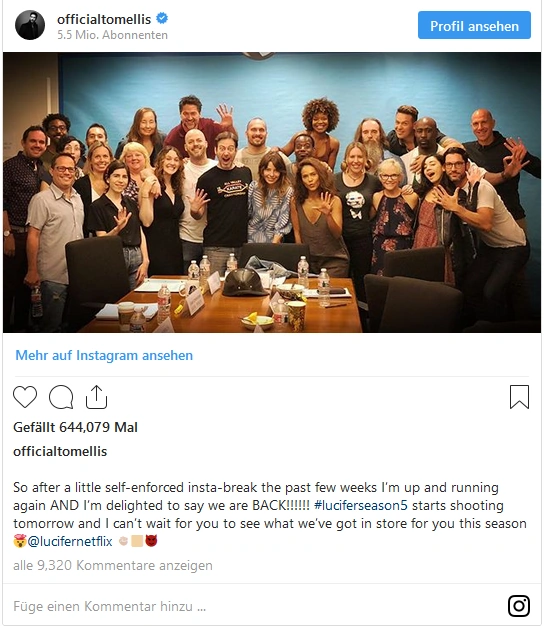Open the officialtomellis name above the caption
The width and height of the screenshot is (544, 626).
point(60,451)
